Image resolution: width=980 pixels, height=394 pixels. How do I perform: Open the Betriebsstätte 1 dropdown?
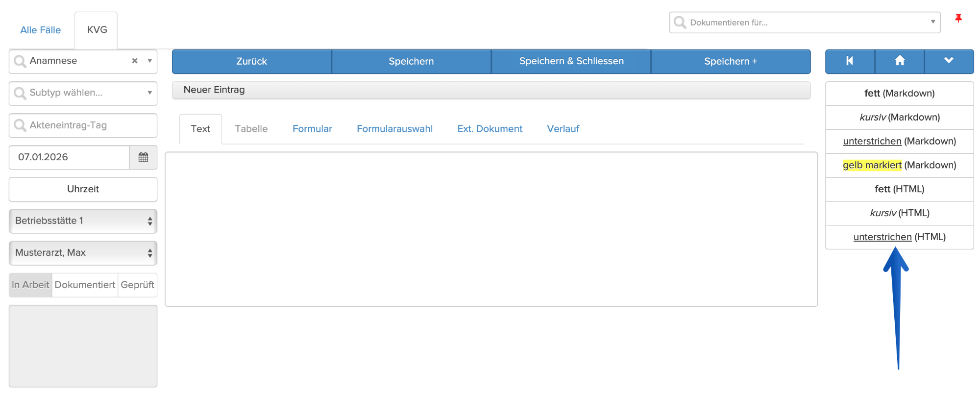coord(83,221)
